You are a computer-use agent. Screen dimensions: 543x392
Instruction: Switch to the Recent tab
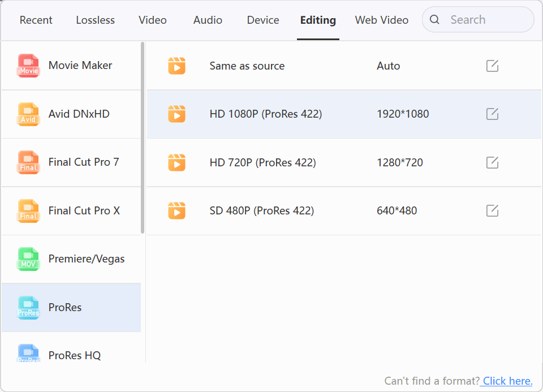pyautogui.click(x=36, y=20)
